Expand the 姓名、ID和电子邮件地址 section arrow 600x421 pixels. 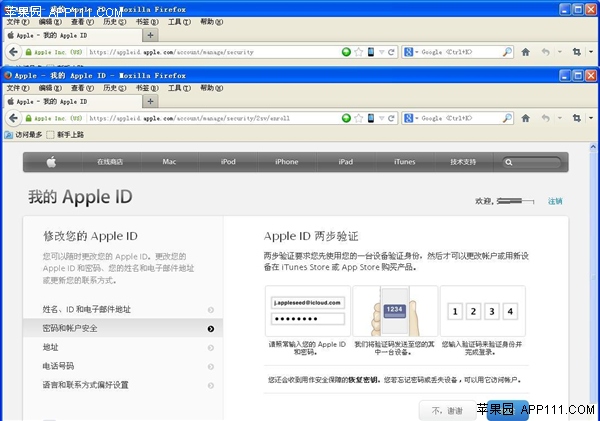click(210, 310)
